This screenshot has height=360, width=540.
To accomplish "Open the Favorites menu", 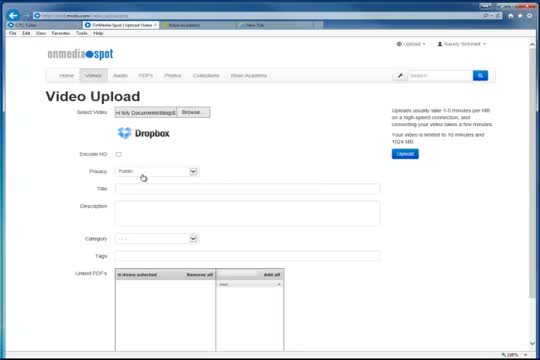I will tap(61, 33).
